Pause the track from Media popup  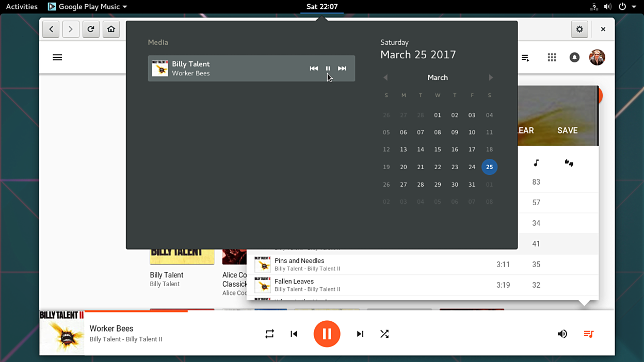tap(328, 69)
